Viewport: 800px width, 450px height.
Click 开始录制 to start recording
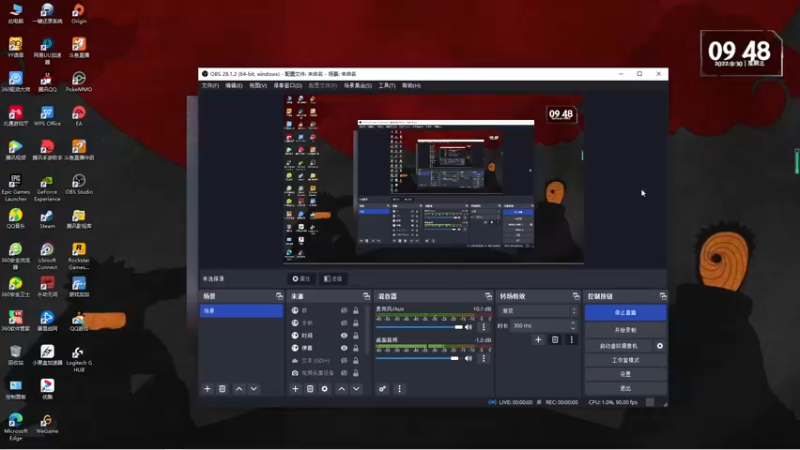pos(626,330)
